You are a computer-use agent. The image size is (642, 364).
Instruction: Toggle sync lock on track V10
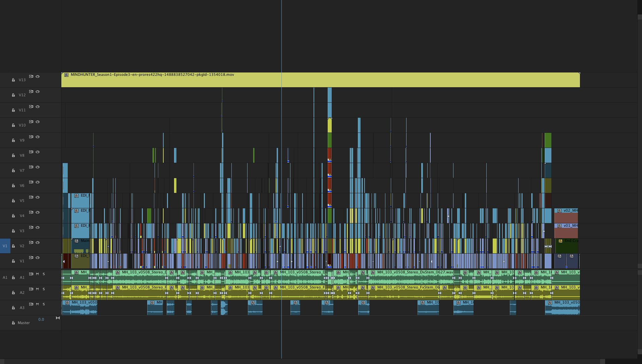click(x=31, y=122)
